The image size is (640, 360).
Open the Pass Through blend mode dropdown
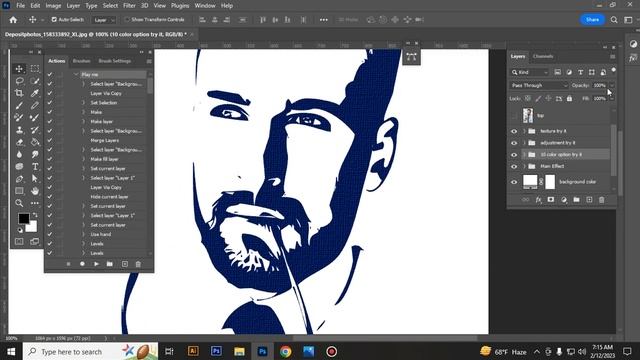539,85
